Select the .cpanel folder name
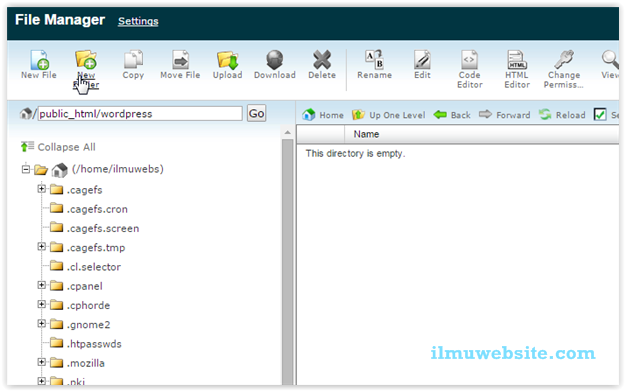 pyautogui.click(x=85, y=286)
